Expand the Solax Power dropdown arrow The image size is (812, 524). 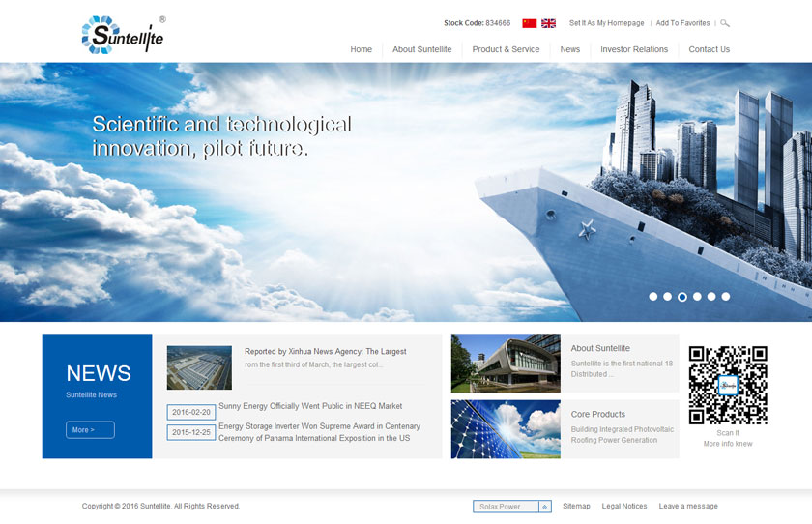(x=544, y=507)
